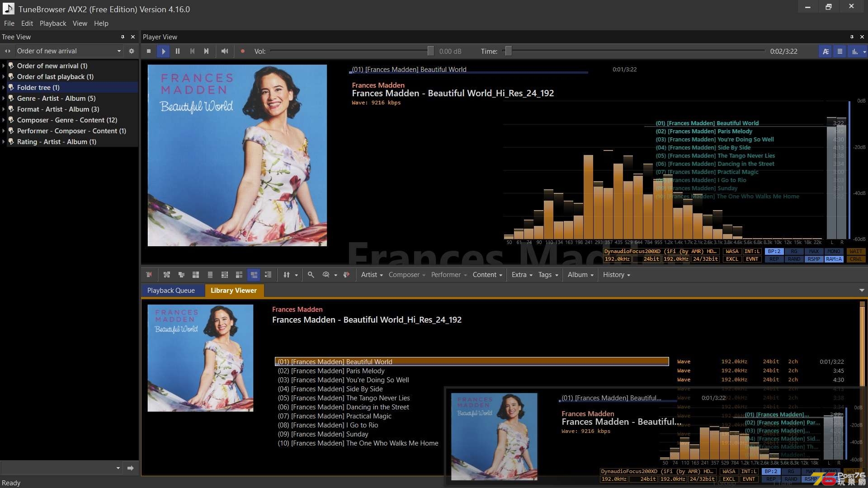The height and width of the screenshot is (488, 868).
Task: Select the stacked-covers view icon
Action: point(181,275)
